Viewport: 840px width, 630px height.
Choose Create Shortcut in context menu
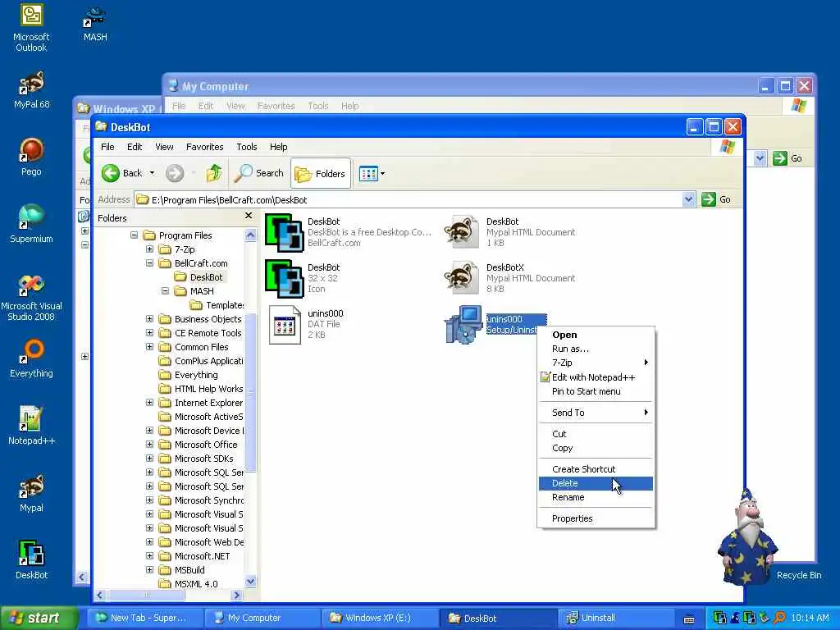(x=596, y=469)
